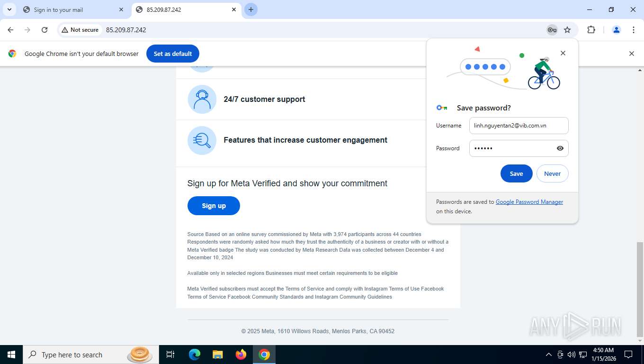Open the network tray icon
This screenshot has width=644, height=364.
(x=583, y=355)
